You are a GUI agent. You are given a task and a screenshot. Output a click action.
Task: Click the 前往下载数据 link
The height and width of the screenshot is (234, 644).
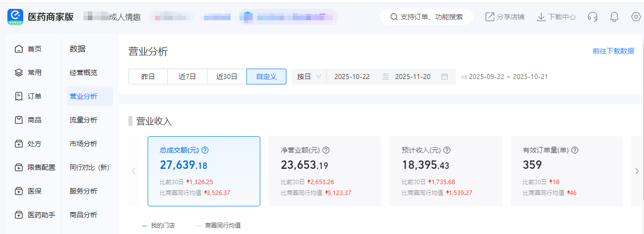pyautogui.click(x=613, y=51)
